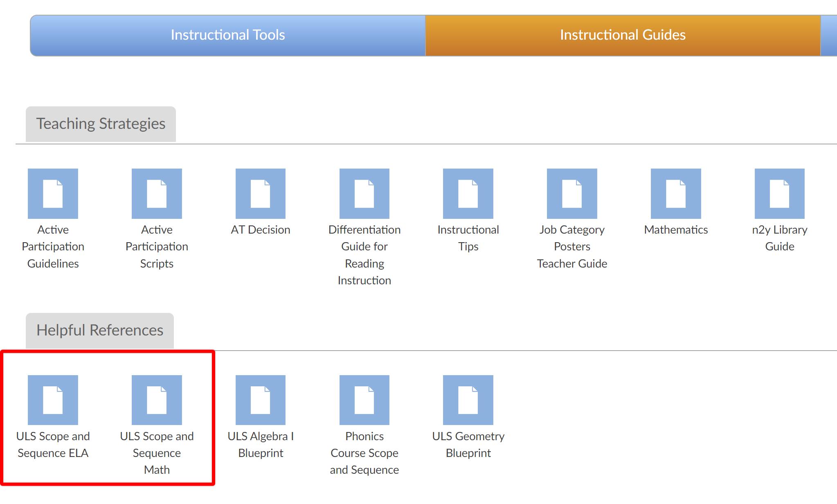Open the ULS Algebra I Blueprint icon
This screenshot has width=837, height=504.
click(261, 400)
